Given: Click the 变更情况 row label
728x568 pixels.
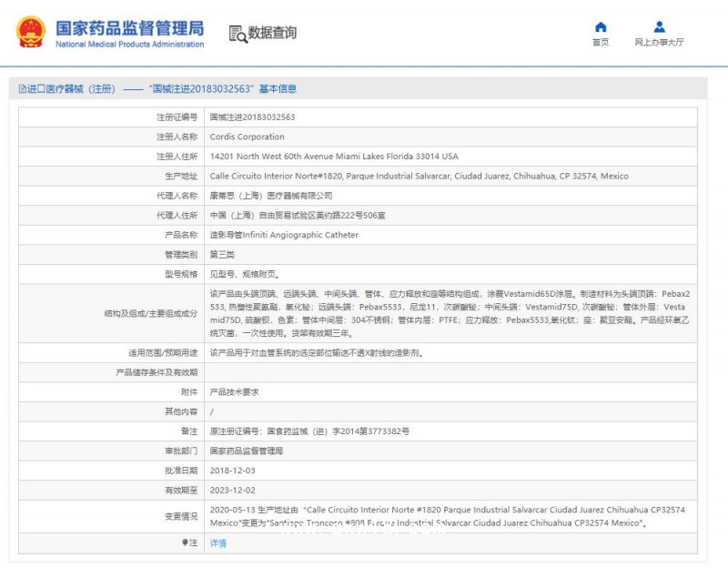Looking at the screenshot, I should tap(179, 516).
